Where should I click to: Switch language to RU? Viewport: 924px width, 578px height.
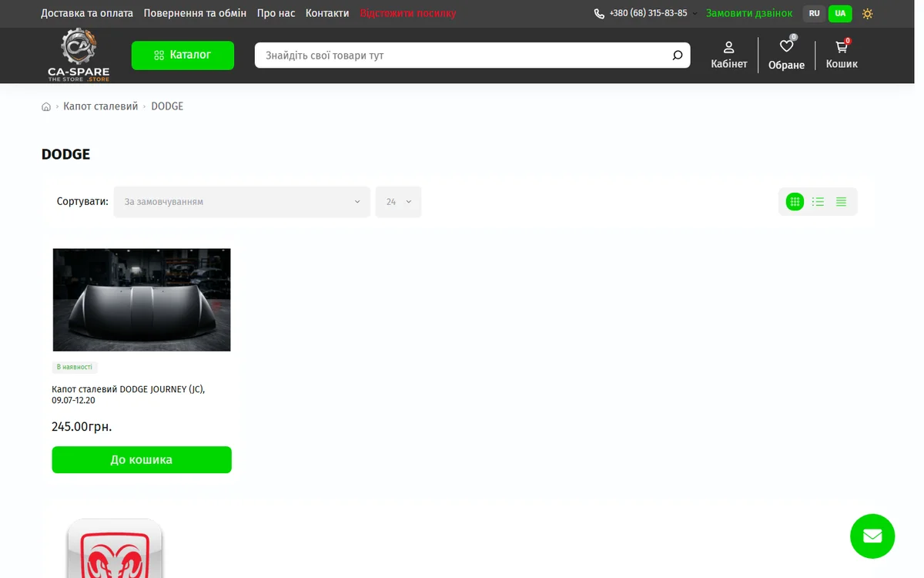tap(815, 14)
